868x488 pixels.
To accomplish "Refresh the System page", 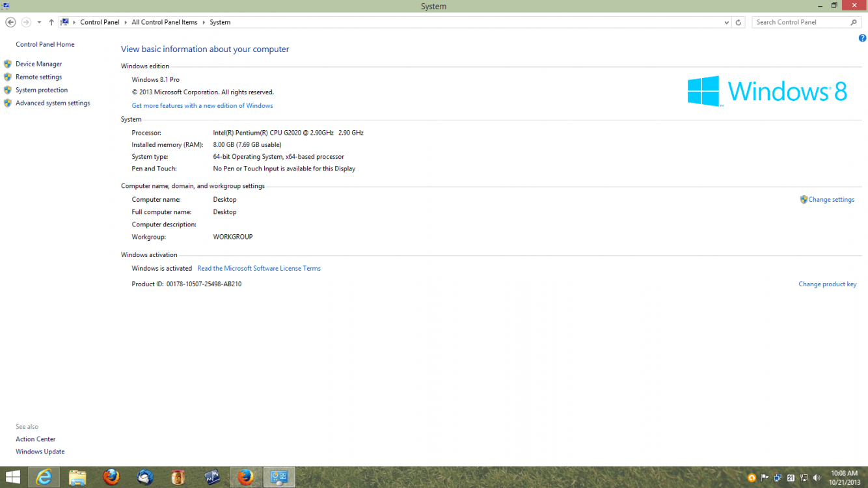I will [x=738, y=22].
